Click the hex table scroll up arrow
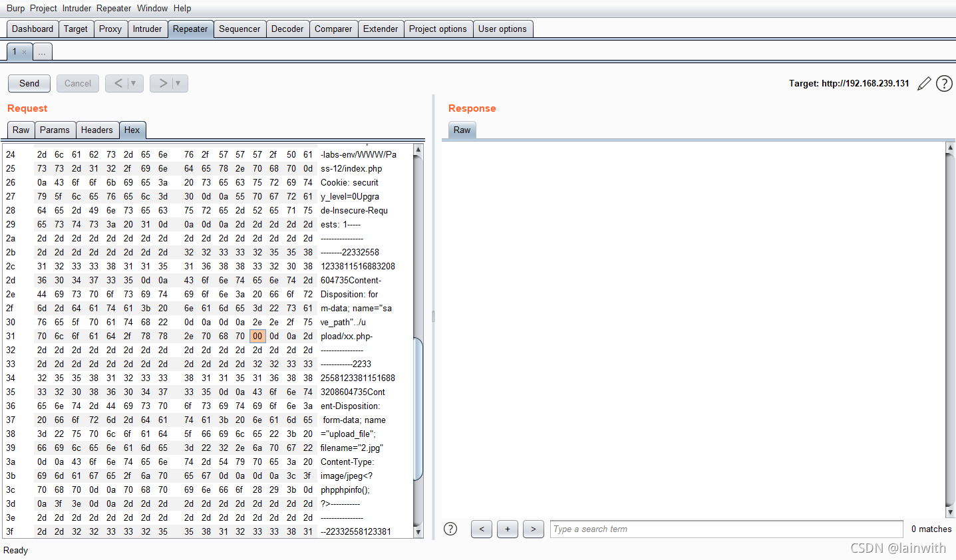 418,150
